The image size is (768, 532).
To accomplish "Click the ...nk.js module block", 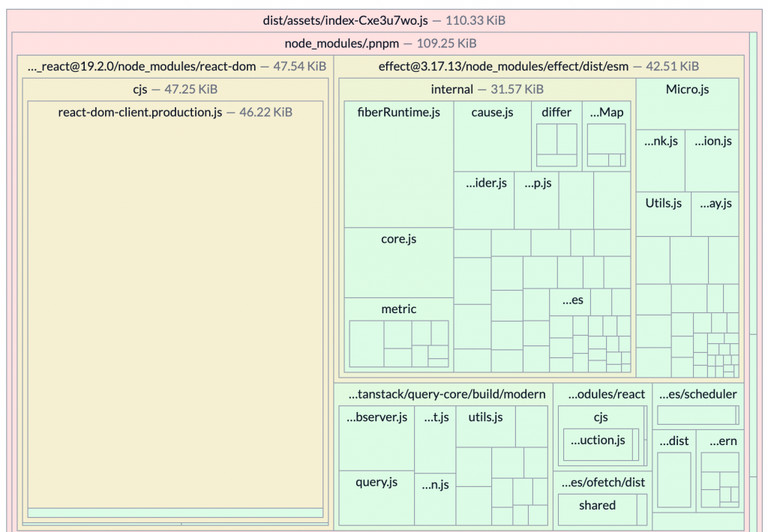I will pyautogui.click(x=660, y=160).
